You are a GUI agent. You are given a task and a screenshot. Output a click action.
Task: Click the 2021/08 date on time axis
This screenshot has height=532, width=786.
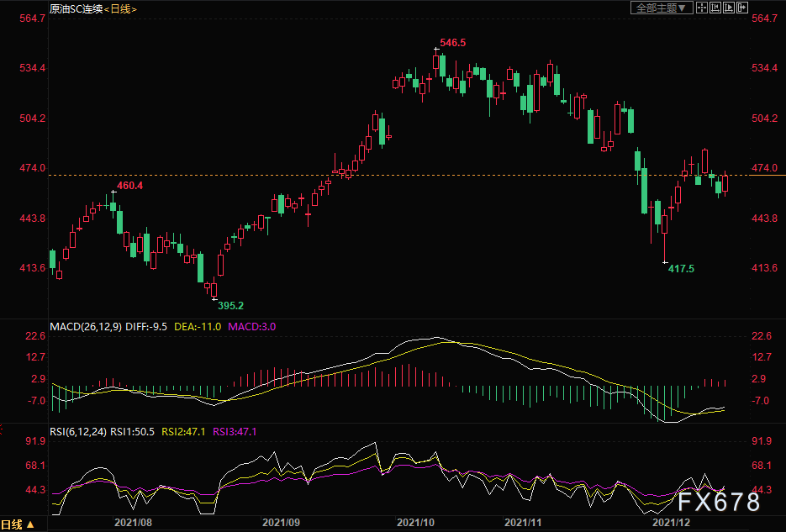[x=134, y=523]
